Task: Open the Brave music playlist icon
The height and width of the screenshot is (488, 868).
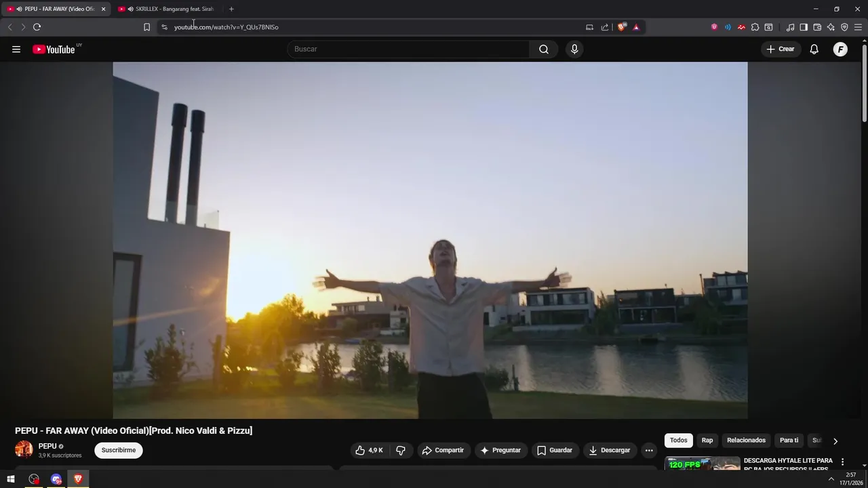Action: [790, 27]
